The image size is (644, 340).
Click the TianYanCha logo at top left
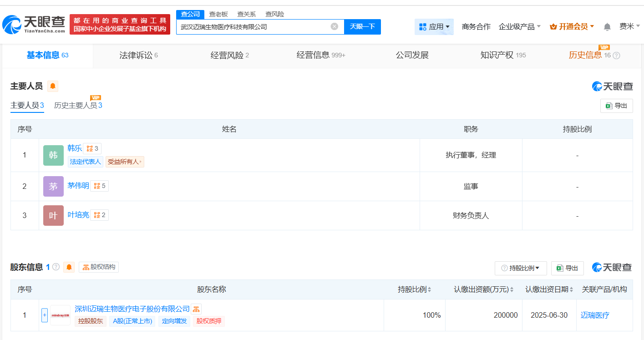(34, 25)
